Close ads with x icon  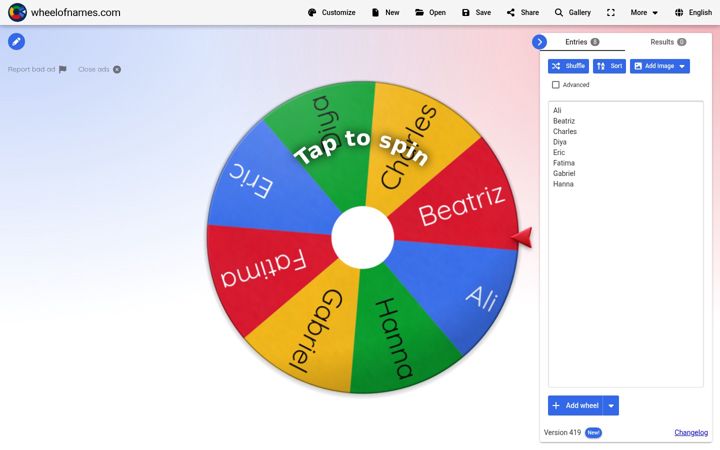(x=100, y=69)
